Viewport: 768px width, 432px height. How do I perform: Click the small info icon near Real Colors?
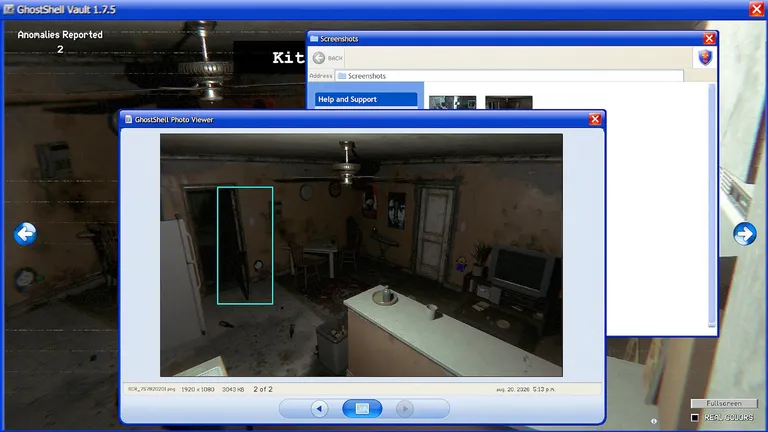coord(654,421)
